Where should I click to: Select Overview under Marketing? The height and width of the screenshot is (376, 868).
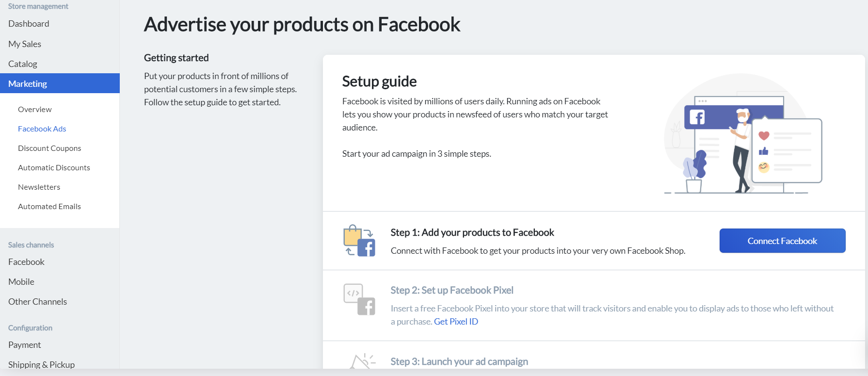35,110
